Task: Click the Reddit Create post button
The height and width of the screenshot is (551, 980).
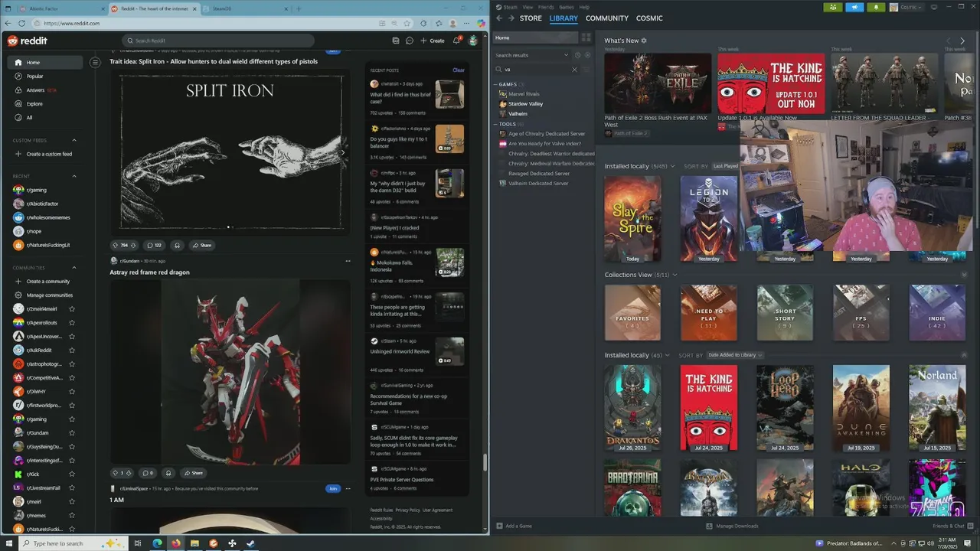Action: (433, 41)
